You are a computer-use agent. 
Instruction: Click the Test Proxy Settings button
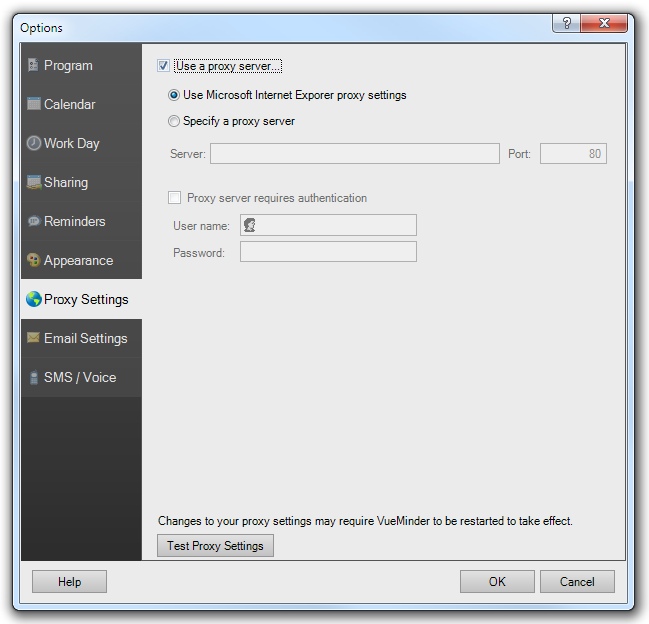[x=215, y=545]
